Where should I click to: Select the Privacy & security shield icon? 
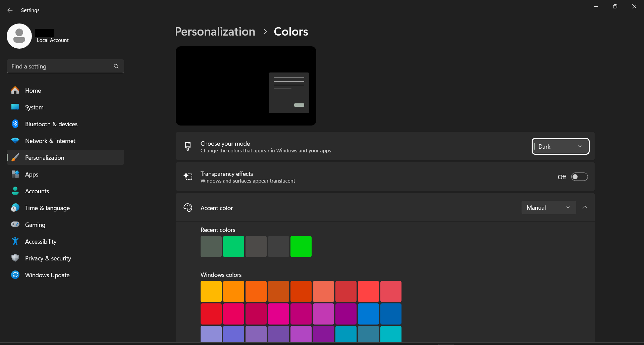pos(15,258)
